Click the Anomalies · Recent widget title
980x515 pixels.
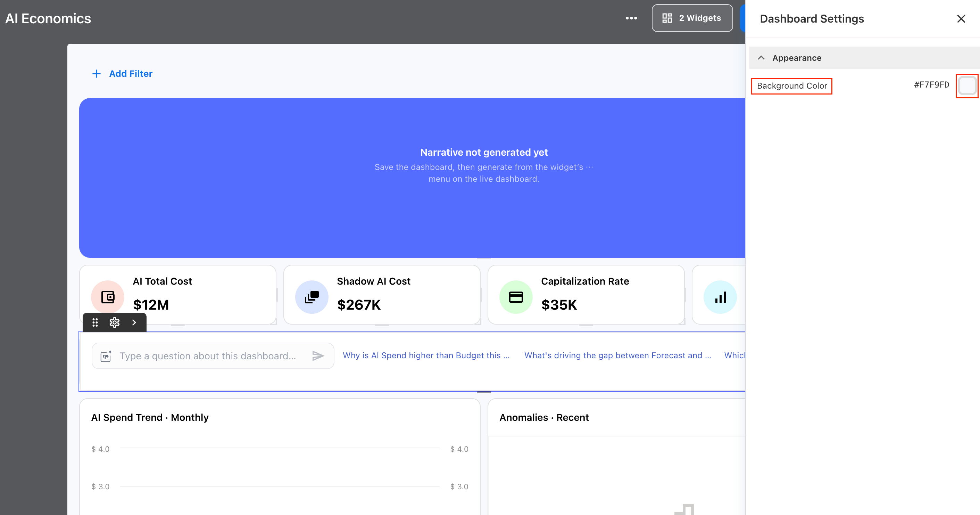point(544,418)
